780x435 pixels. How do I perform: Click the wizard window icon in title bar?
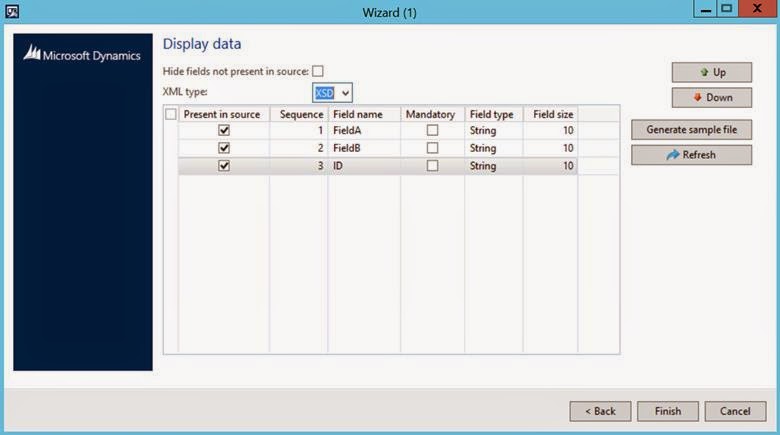12,11
